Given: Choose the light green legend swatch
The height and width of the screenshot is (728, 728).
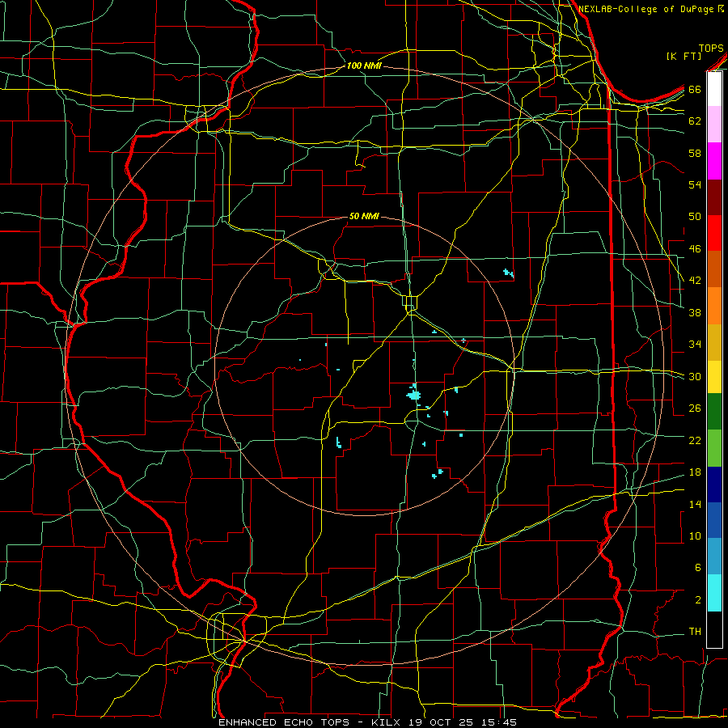Looking at the screenshot, I should click(714, 447).
